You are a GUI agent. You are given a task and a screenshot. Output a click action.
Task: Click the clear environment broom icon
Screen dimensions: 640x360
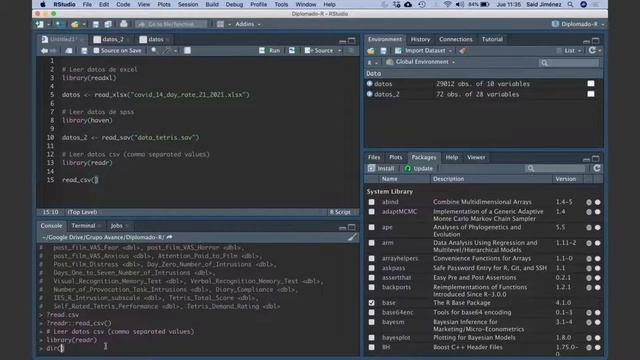coord(462,51)
